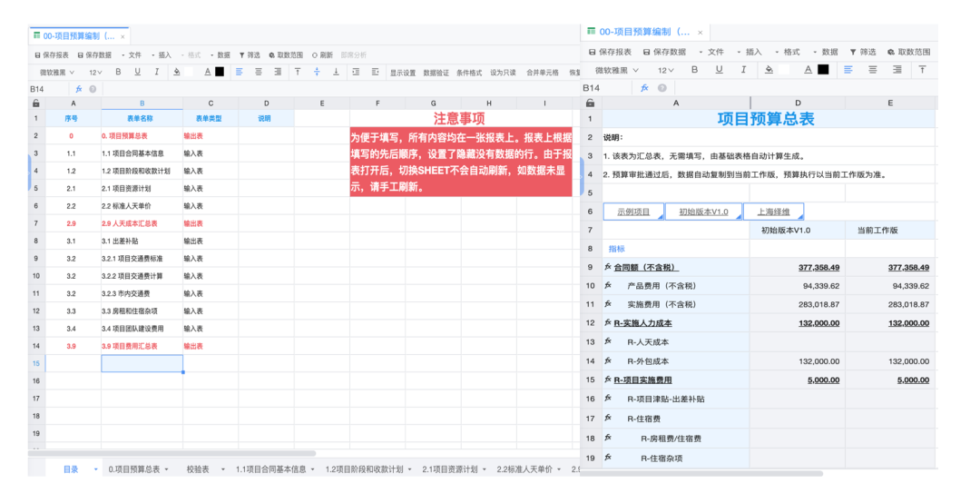This screenshot has width=980, height=503.
Task: Open 上海绎维 parameter dropdown
Action: (774, 212)
